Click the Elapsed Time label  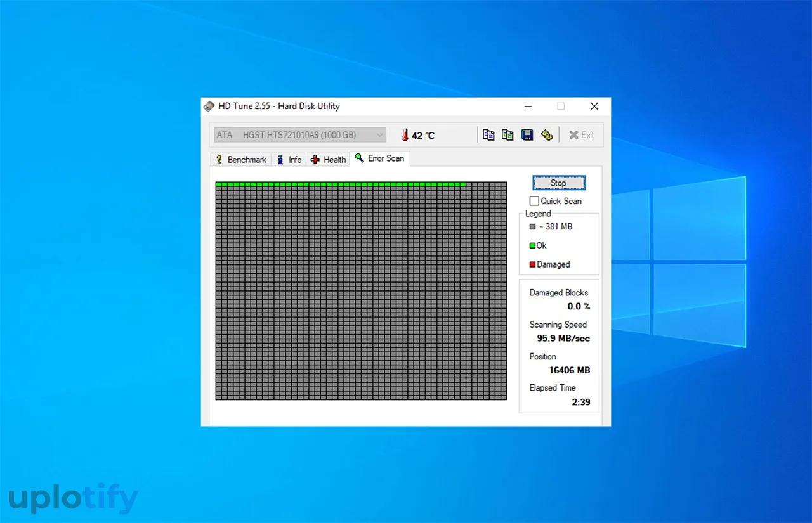[x=553, y=388]
